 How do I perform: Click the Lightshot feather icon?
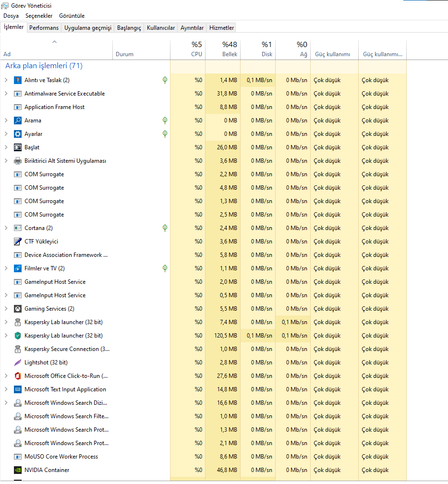pos(18,363)
